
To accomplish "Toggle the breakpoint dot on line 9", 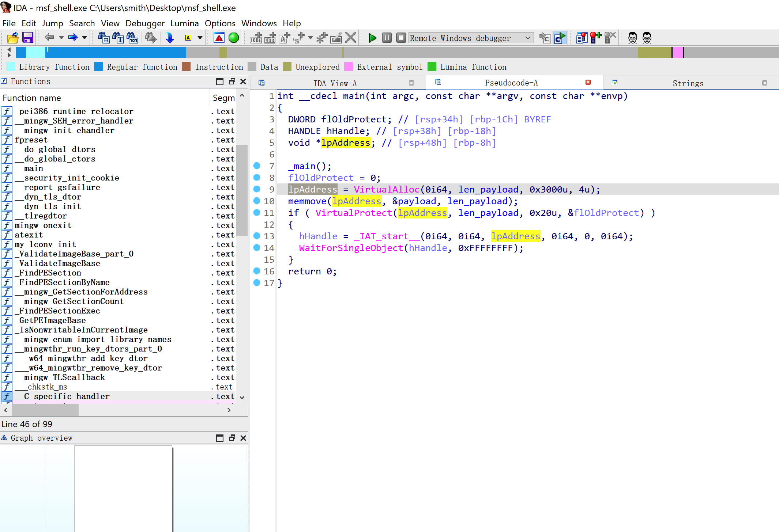I will (257, 189).
